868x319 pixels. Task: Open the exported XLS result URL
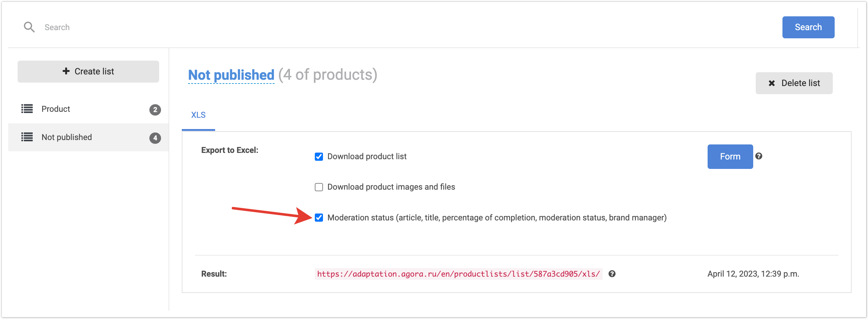click(458, 274)
